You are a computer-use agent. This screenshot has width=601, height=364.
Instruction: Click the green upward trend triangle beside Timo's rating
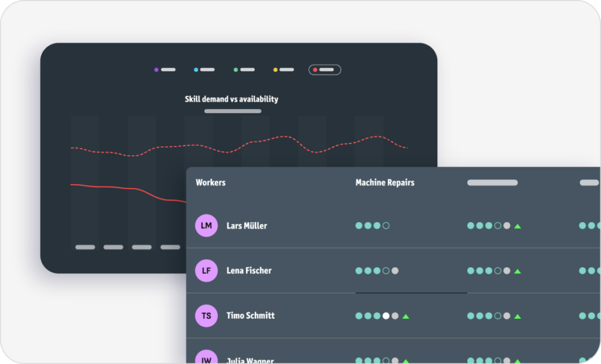(406, 316)
